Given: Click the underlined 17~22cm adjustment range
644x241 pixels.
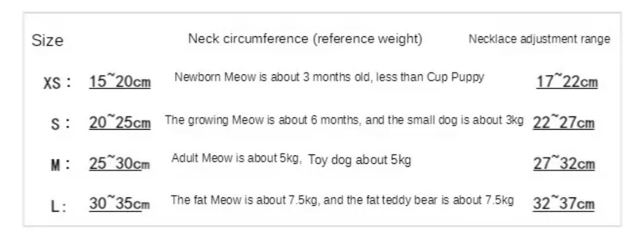Looking at the screenshot, I should tap(567, 82).
